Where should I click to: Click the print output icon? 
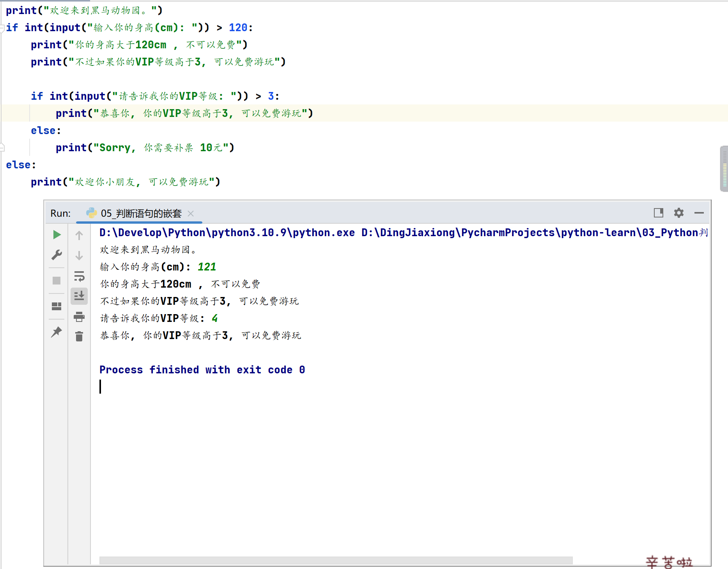point(79,316)
